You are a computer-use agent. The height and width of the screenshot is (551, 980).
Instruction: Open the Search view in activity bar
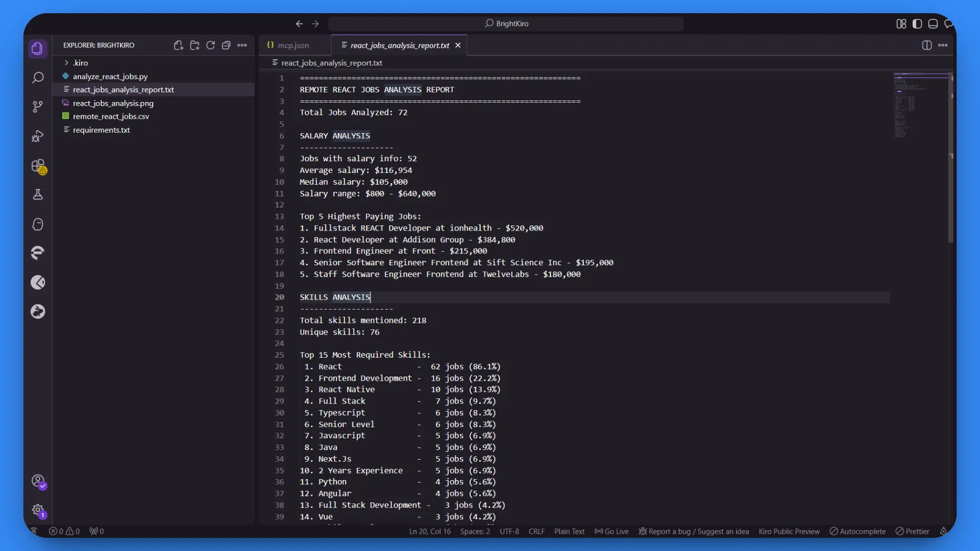pyautogui.click(x=38, y=78)
